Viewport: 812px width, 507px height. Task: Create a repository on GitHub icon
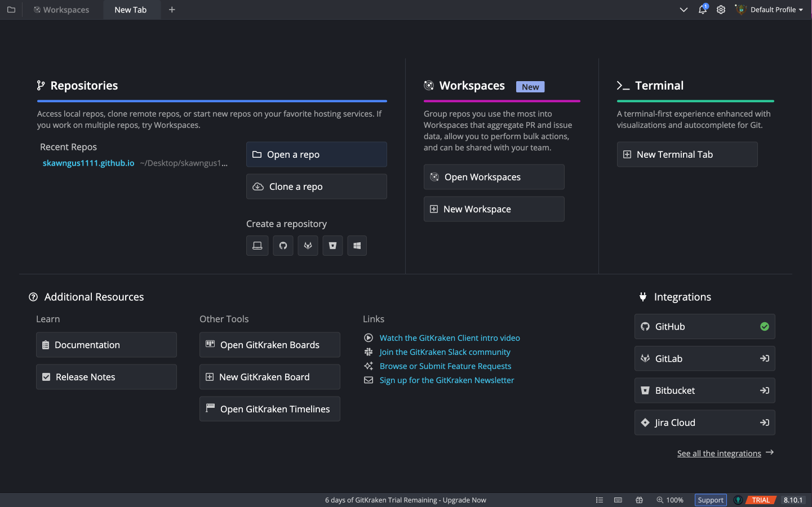tap(283, 246)
